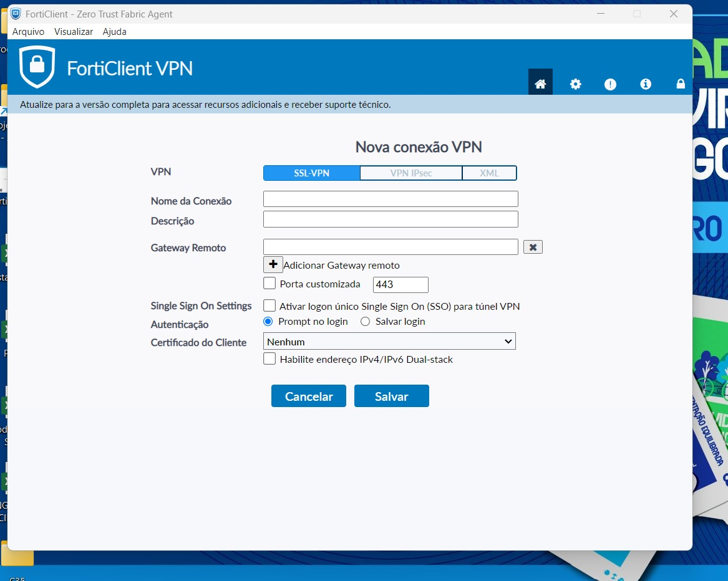Open the Arquivo menu
Screen dimensions: 728x581
point(28,32)
